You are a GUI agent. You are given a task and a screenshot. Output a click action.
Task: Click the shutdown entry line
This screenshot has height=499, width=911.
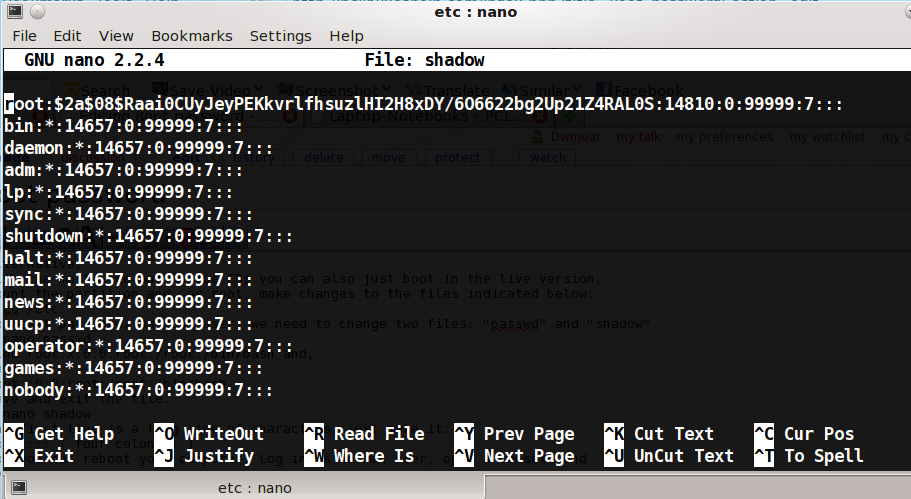tap(148, 236)
